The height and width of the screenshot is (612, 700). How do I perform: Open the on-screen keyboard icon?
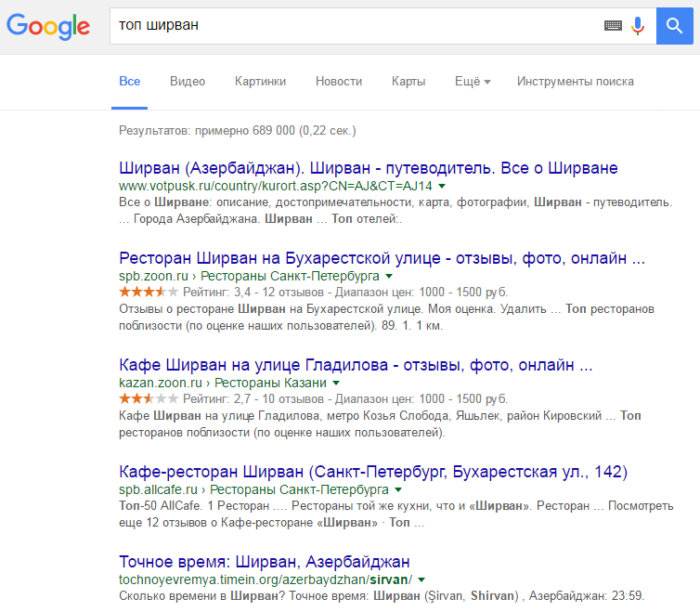pyautogui.click(x=613, y=25)
